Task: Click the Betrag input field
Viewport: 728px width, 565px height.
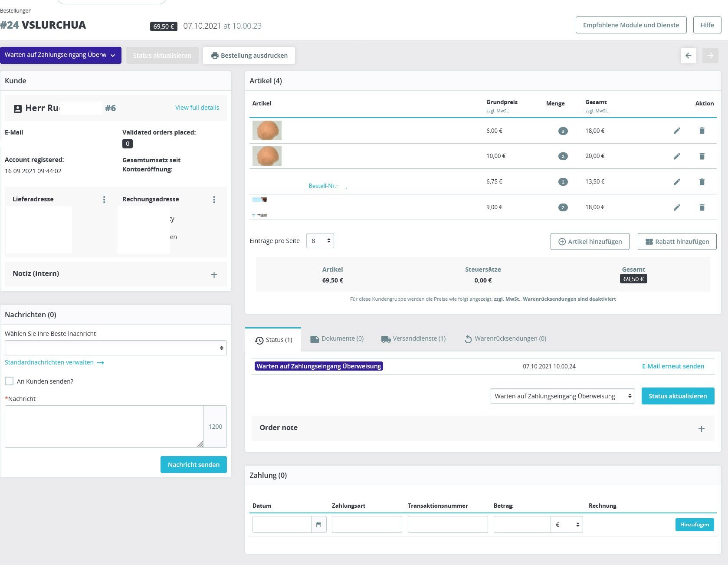Action: 522,525
